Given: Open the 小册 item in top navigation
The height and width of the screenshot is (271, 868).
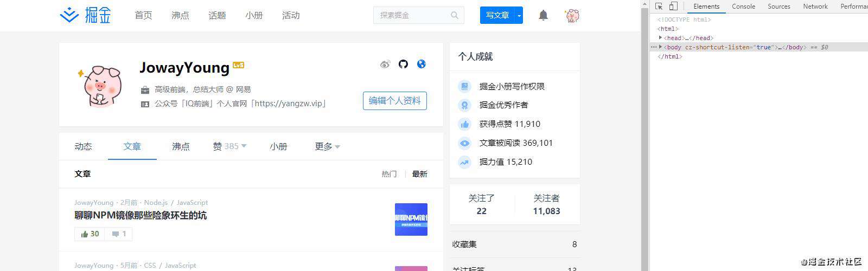Looking at the screenshot, I should click(x=254, y=15).
